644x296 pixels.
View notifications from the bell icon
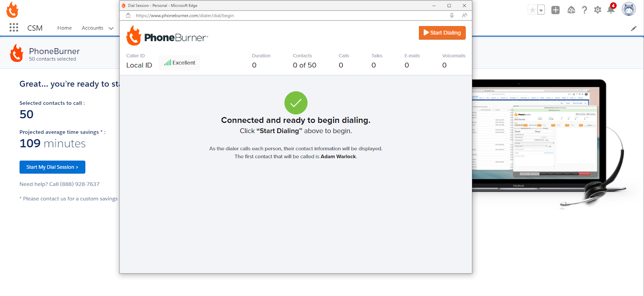pos(611,9)
